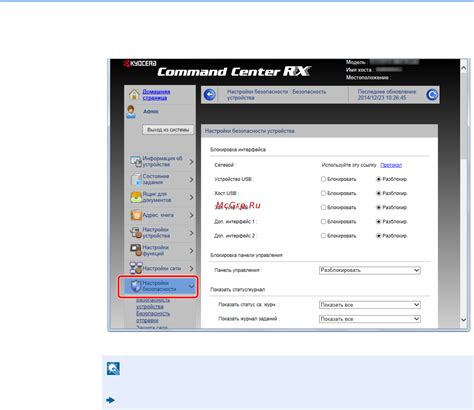
Task: Click the page scrollbar up arrow
Action: click(x=464, y=68)
